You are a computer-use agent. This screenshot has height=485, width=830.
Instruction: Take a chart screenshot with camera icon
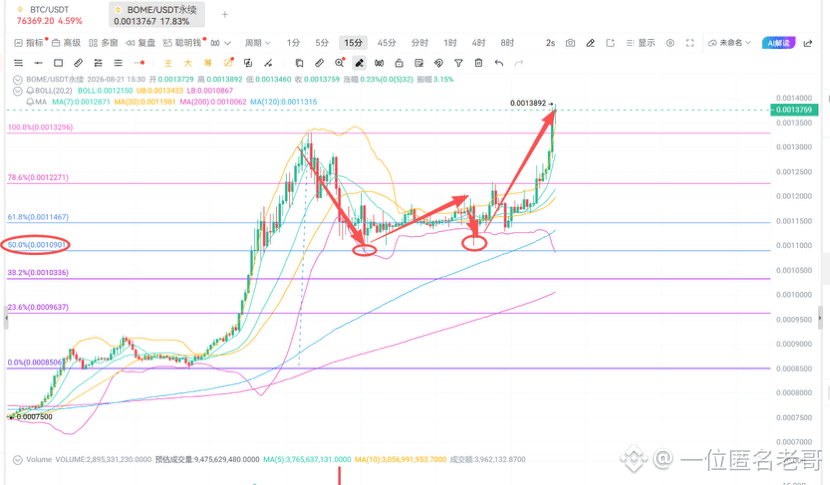tap(570, 43)
